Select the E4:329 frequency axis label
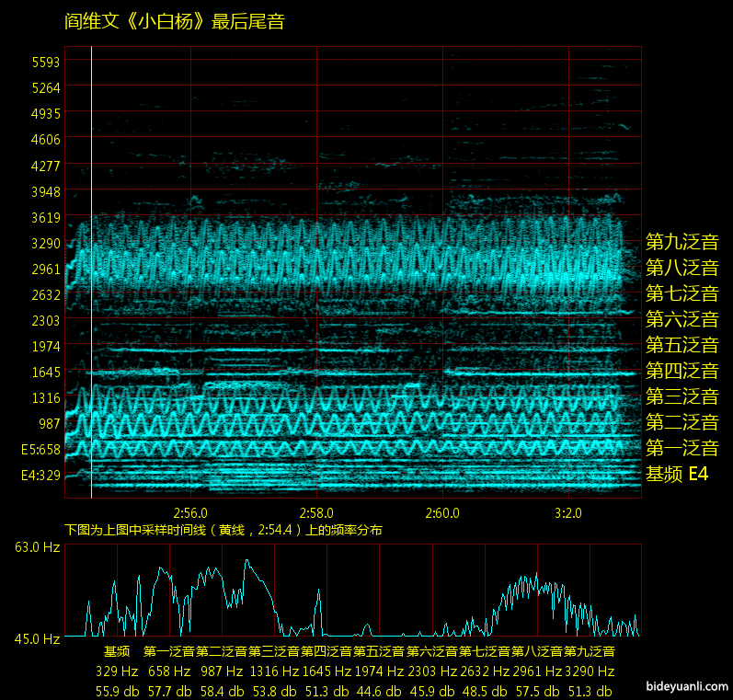This screenshot has width=733, height=700. [x=40, y=476]
